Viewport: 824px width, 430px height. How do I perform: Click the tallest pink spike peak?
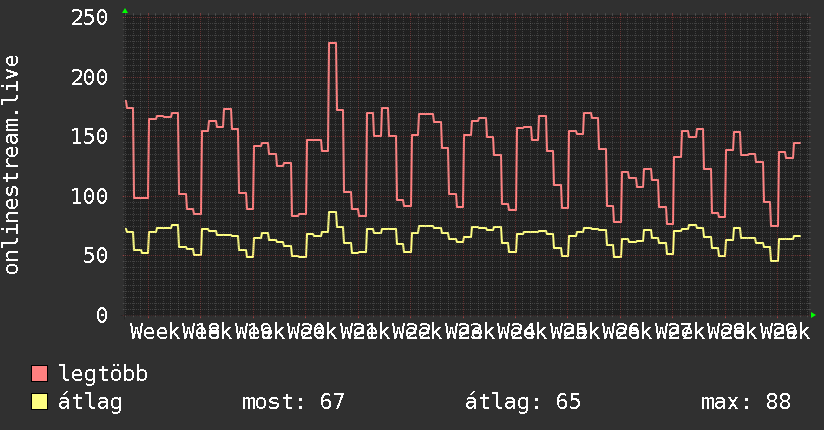click(332, 44)
